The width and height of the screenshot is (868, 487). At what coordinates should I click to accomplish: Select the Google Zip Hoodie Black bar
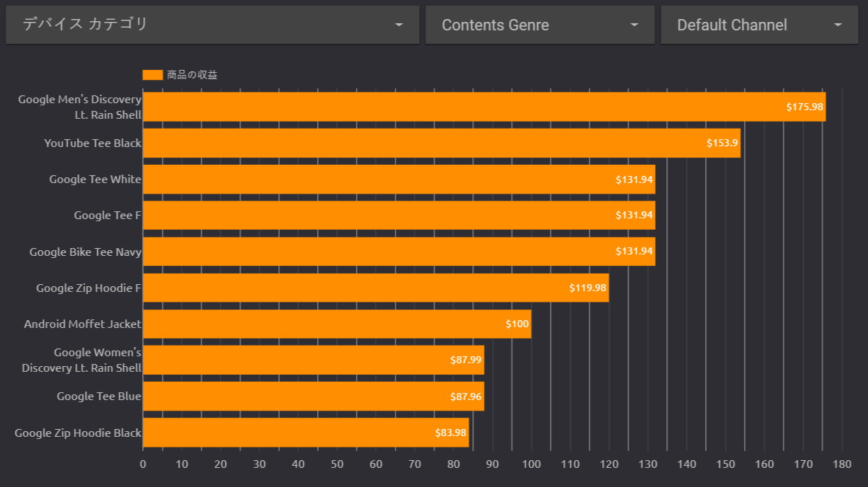[306, 433]
